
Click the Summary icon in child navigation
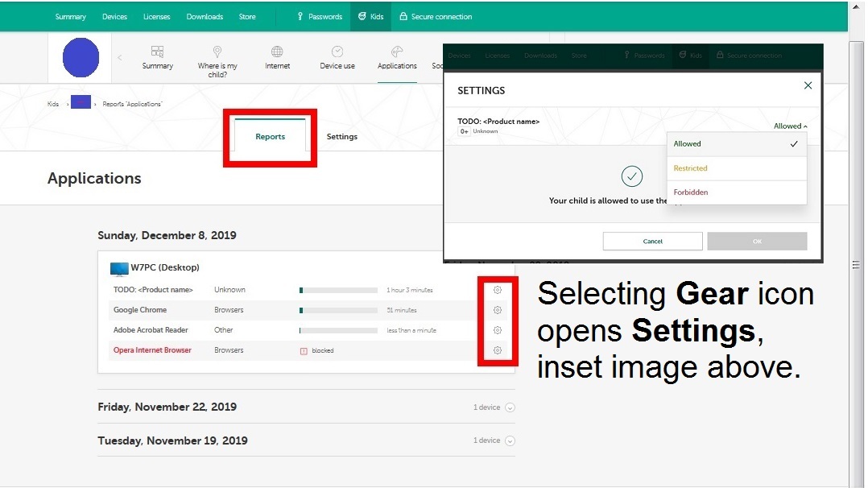pyautogui.click(x=157, y=52)
